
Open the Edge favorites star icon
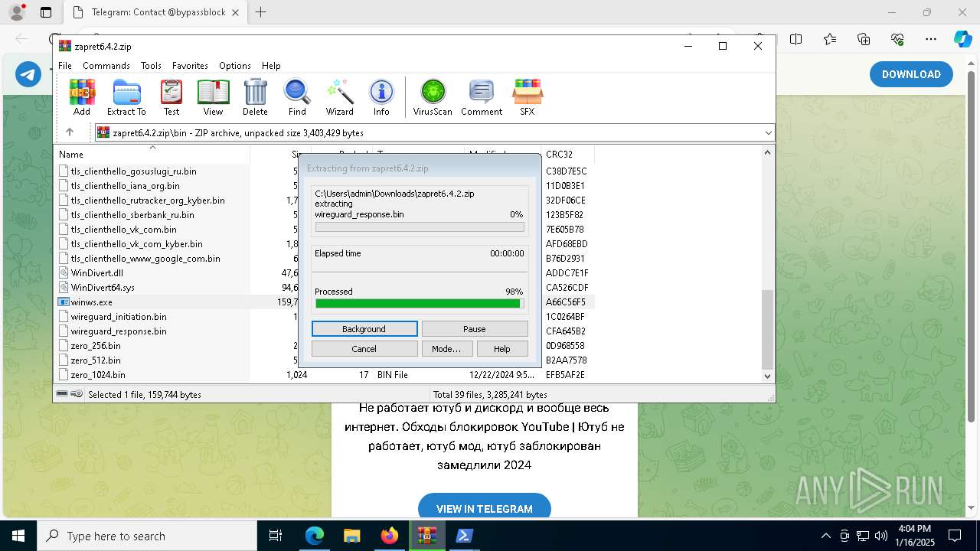tap(830, 39)
